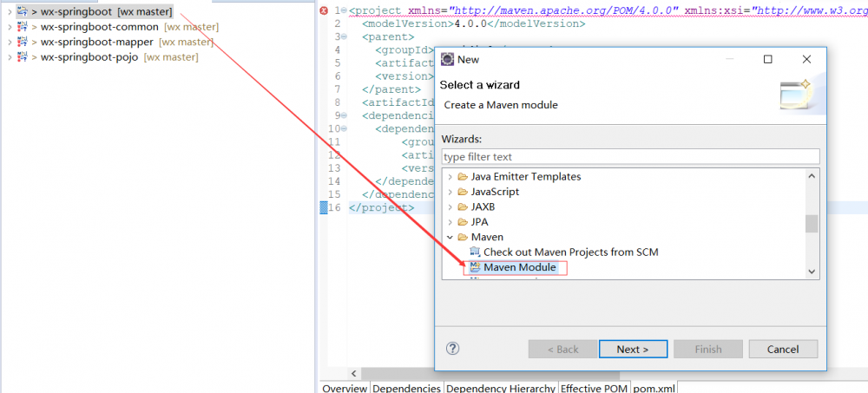Open the Effective POM tab

[595, 388]
